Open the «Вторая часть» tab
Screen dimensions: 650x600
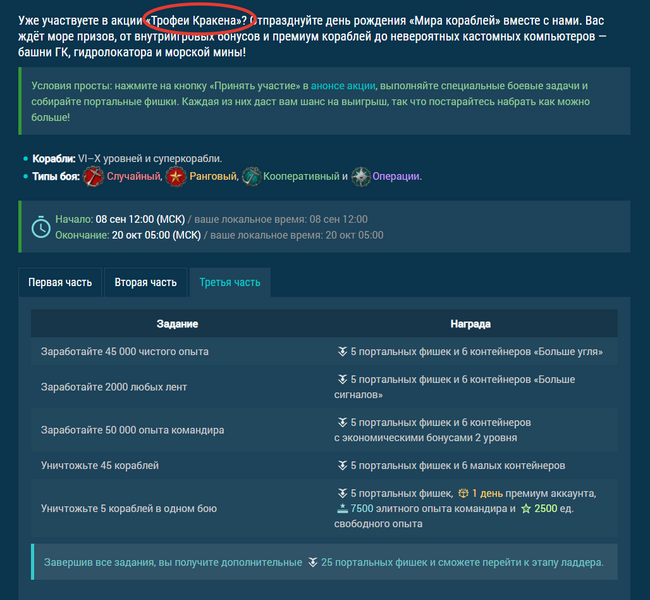(146, 282)
